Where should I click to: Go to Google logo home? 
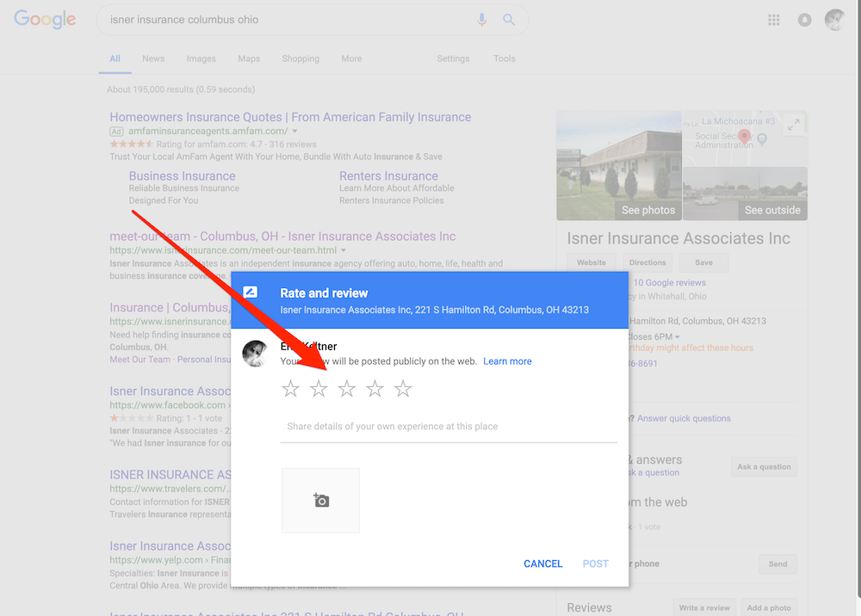pos(45,19)
